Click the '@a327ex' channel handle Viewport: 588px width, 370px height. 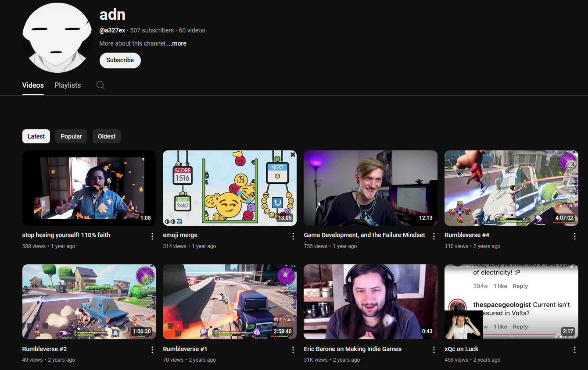112,30
